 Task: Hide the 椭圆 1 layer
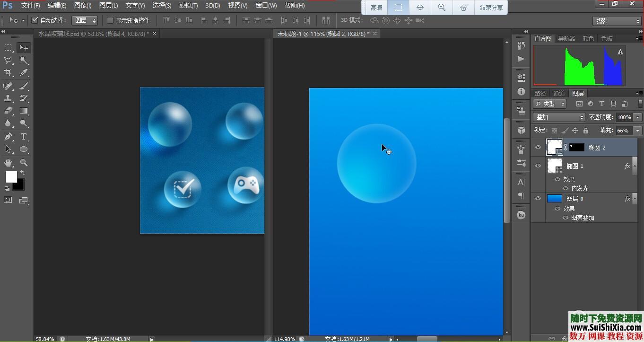tap(538, 166)
